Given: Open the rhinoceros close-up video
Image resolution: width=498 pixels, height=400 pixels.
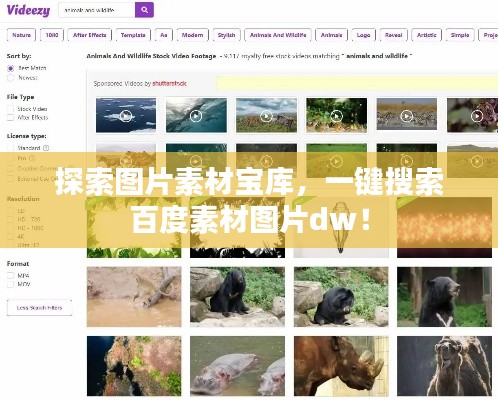Looking at the screenshot, I should coord(341,366).
